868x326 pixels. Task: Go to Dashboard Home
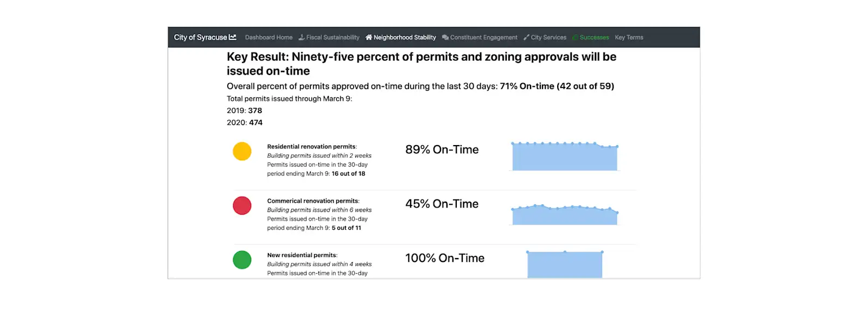pos(269,37)
